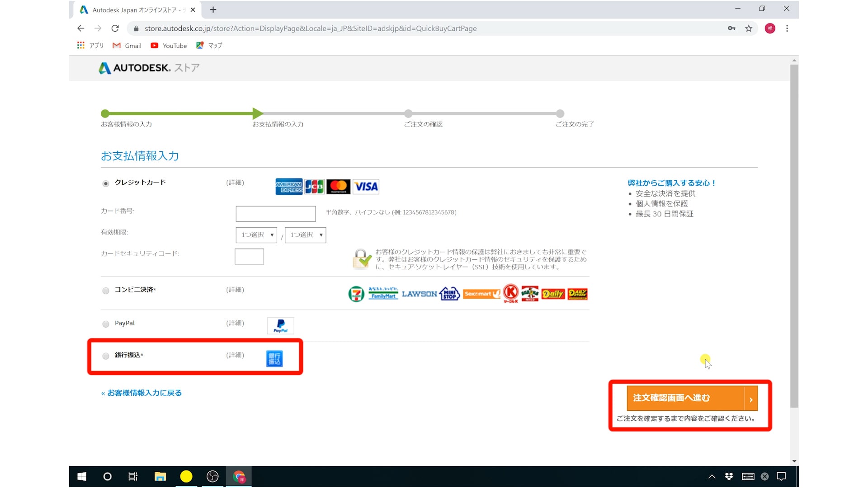Bookmark page with star icon
The image size is (868, 488).
[749, 28]
